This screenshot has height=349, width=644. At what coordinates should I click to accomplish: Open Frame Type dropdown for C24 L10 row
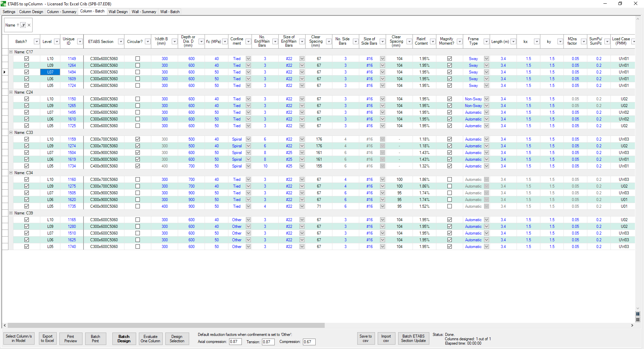[x=486, y=99]
